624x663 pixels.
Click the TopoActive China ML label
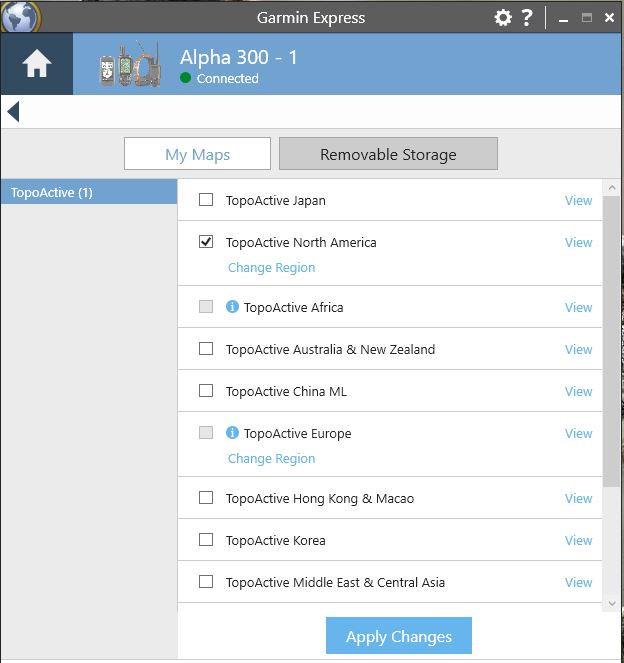pos(286,392)
